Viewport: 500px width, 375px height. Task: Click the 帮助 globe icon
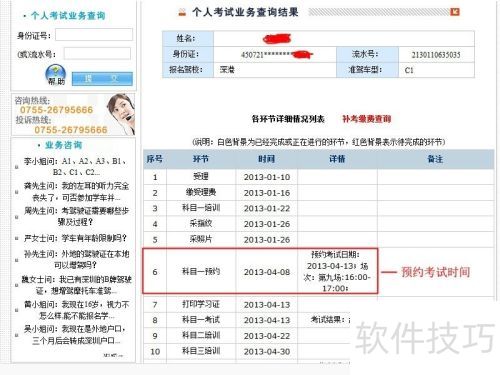click(x=56, y=75)
